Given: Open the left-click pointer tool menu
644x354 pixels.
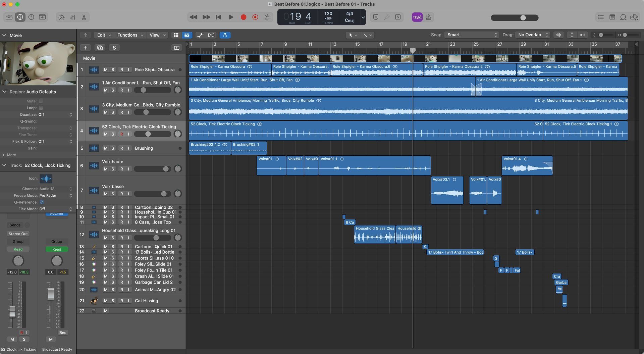Looking at the screenshot, I should tap(353, 35).
